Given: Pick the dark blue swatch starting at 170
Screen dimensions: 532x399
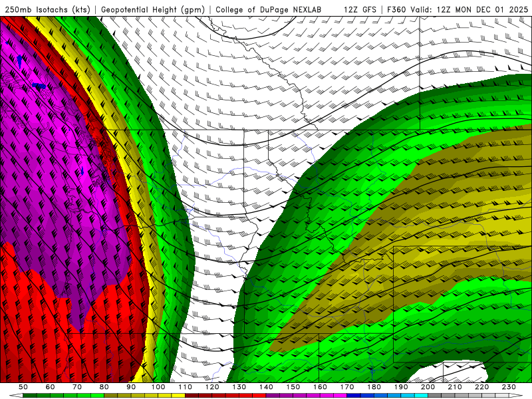Looking at the screenshot, I should point(354,395).
